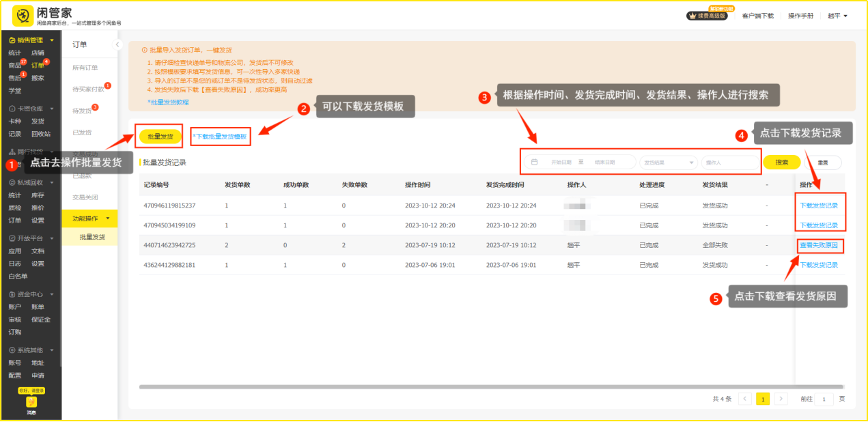Expand the user account dropdown 趙平
Image resolution: width=868 pixels, height=422 pixels.
(837, 16)
